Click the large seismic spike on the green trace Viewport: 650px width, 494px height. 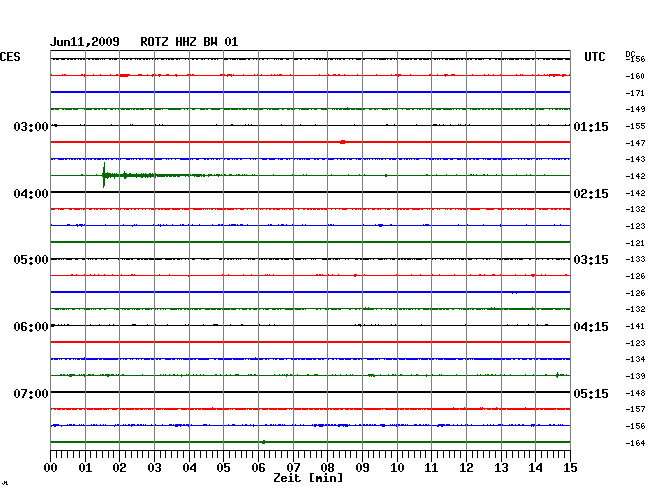click(x=104, y=175)
